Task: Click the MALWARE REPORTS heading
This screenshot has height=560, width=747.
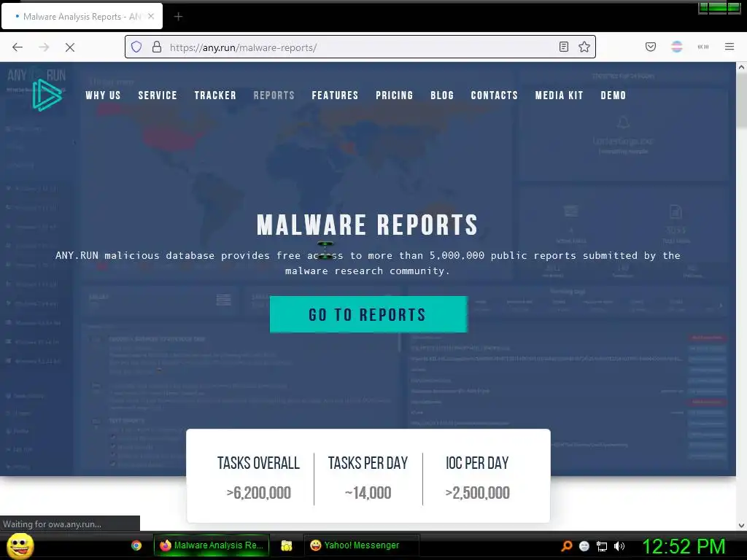Action: pyautogui.click(x=368, y=225)
